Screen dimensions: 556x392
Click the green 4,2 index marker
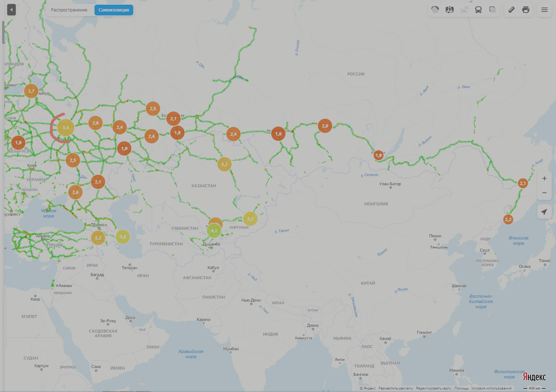pos(214,231)
